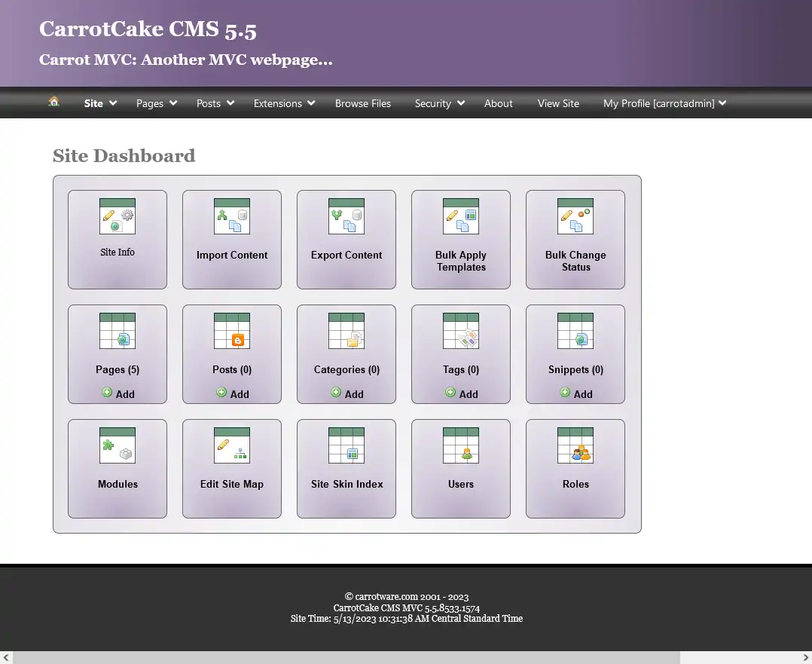Screen dimensions: 812x664
Task: Click the Posts (0) link
Action: pyautogui.click(x=232, y=369)
